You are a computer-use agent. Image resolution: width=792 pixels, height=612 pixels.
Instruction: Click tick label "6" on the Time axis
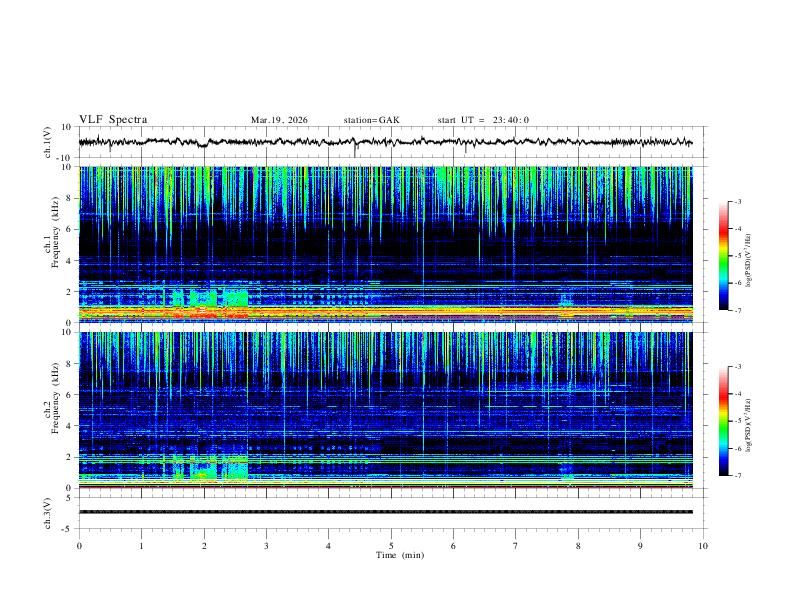(454, 546)
